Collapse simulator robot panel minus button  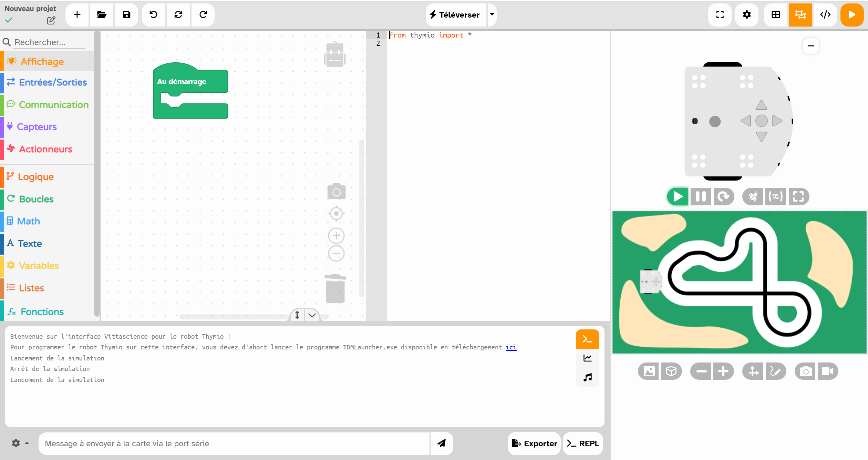(x=811, y=46)
